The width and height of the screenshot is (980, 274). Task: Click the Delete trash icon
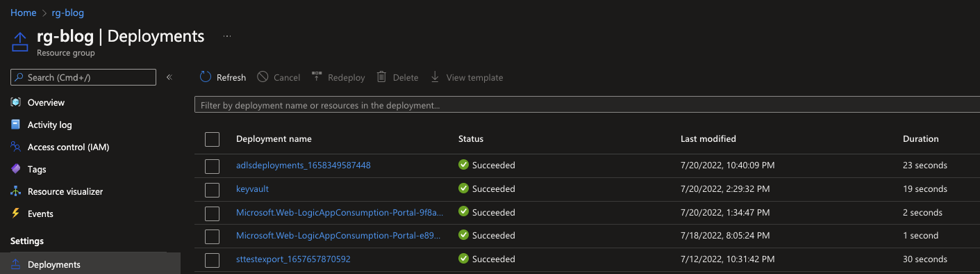(x=381, y=77)
